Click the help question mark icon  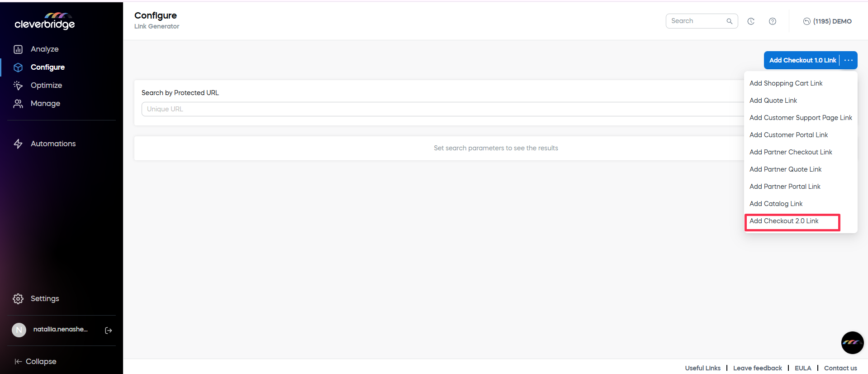coord(773,21)
